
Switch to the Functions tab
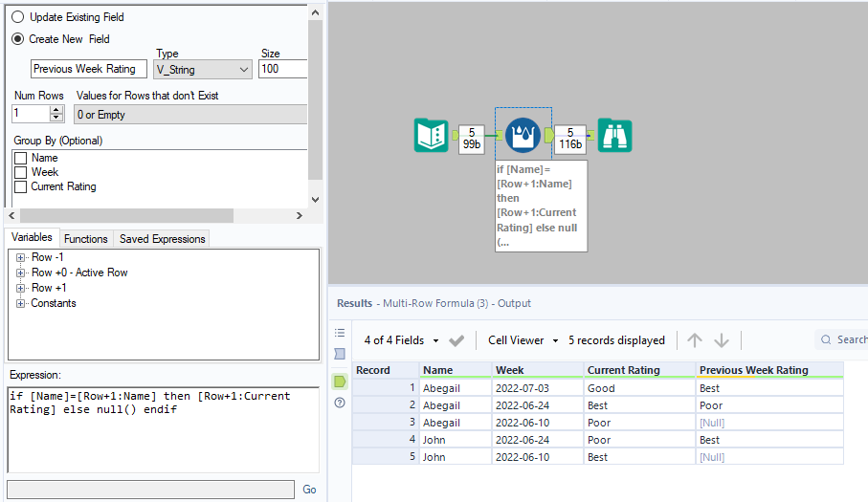pos(86,238)
